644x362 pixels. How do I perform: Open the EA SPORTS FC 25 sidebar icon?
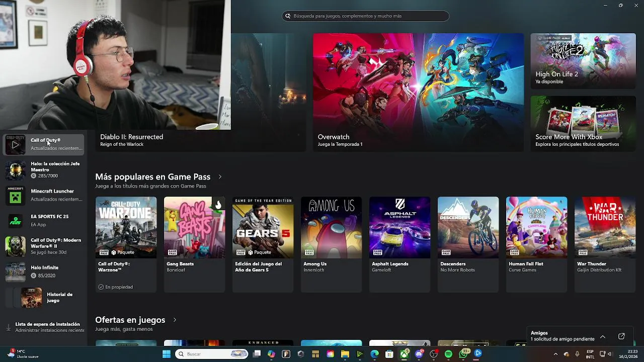[x=15, y=221]
